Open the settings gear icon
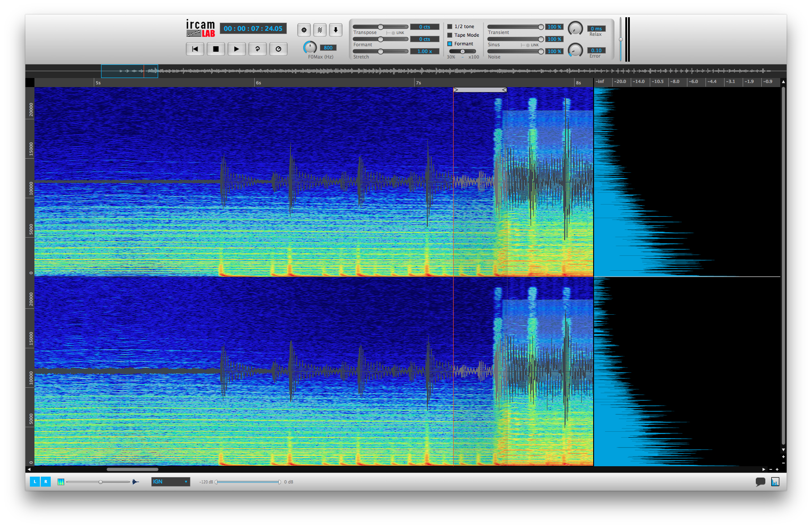Image resolution: width=812 pixels, height=527 pixels. pos(304,30)
